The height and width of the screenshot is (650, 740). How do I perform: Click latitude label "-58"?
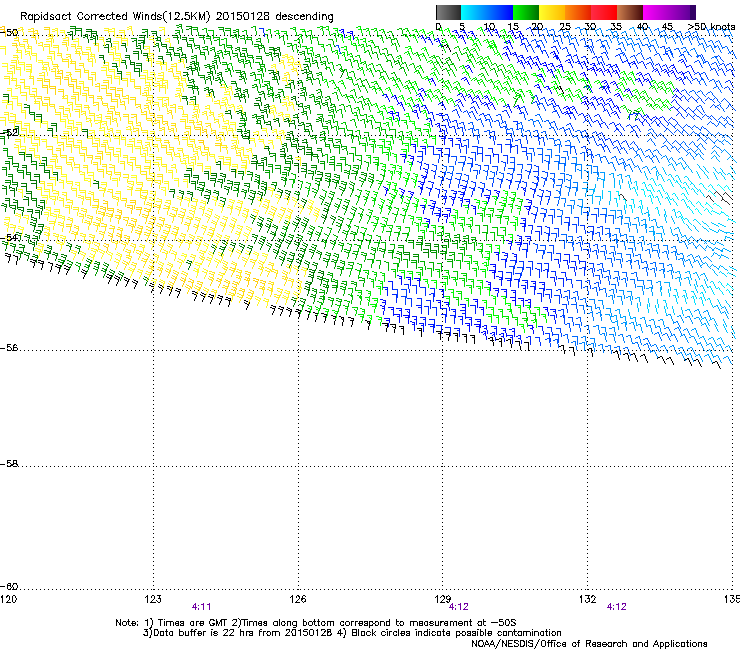(9, 464)
